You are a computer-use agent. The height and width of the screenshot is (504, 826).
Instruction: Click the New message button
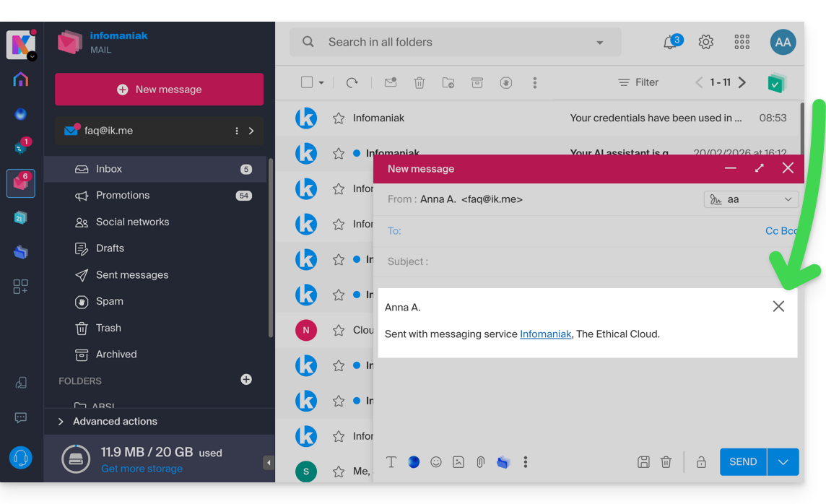tap(159, 90)
